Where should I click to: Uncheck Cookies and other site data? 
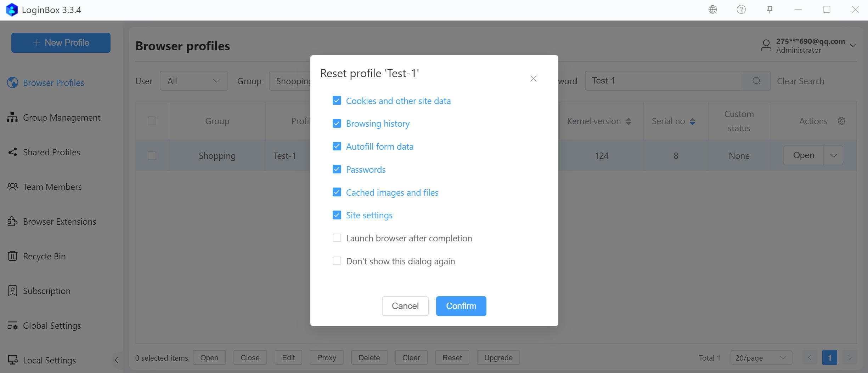coord(337,101)
